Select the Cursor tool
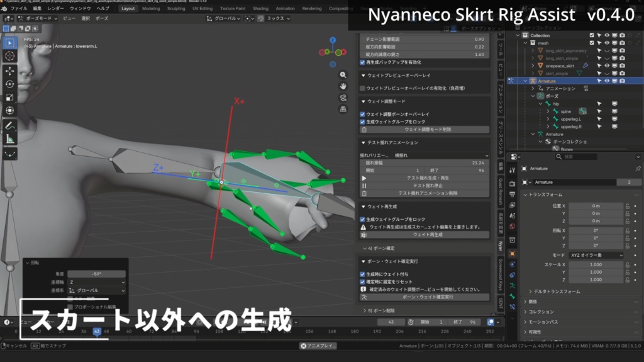The height and width of the screenshot is (362, 644). coord(10,56)
